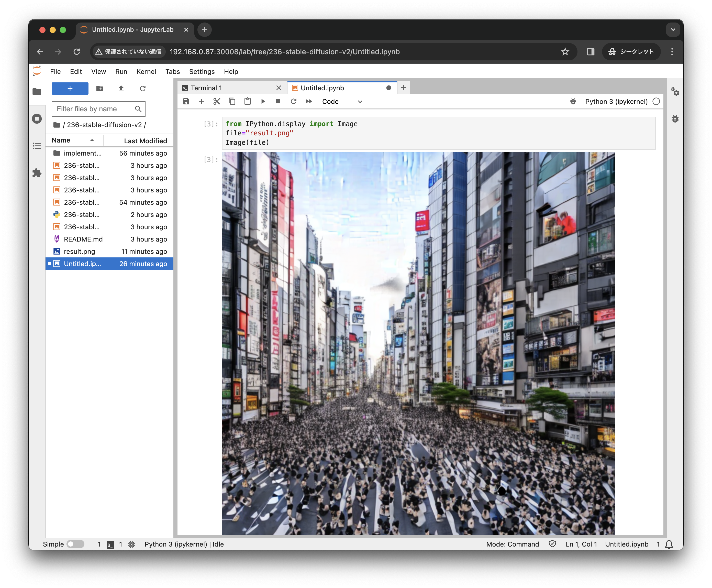
Task: Open the Extension Manager puzzle icon
Action: tap(37, 173)
